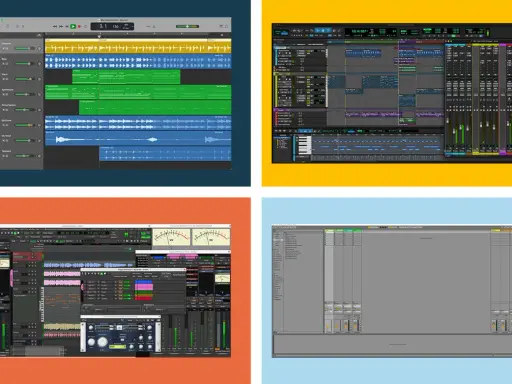
Task: Toggle the metronome icon in GarageBand
Action: [x=154, y=26]
